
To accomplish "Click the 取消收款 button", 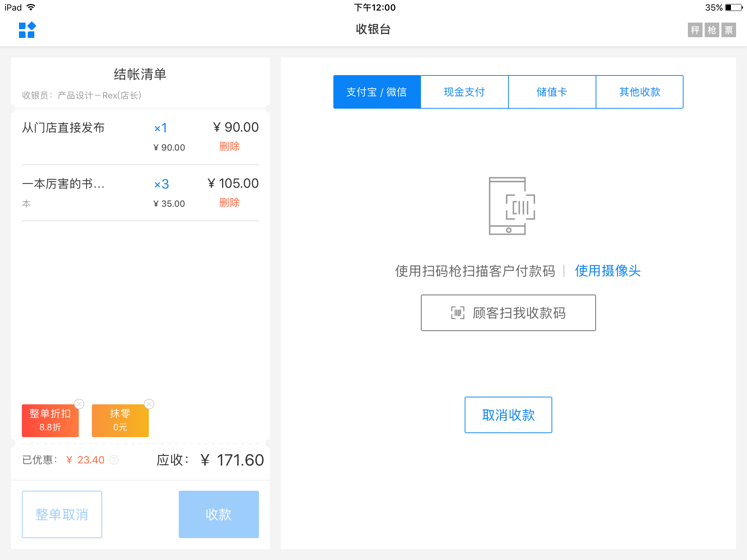I will [x=508, y=415].
